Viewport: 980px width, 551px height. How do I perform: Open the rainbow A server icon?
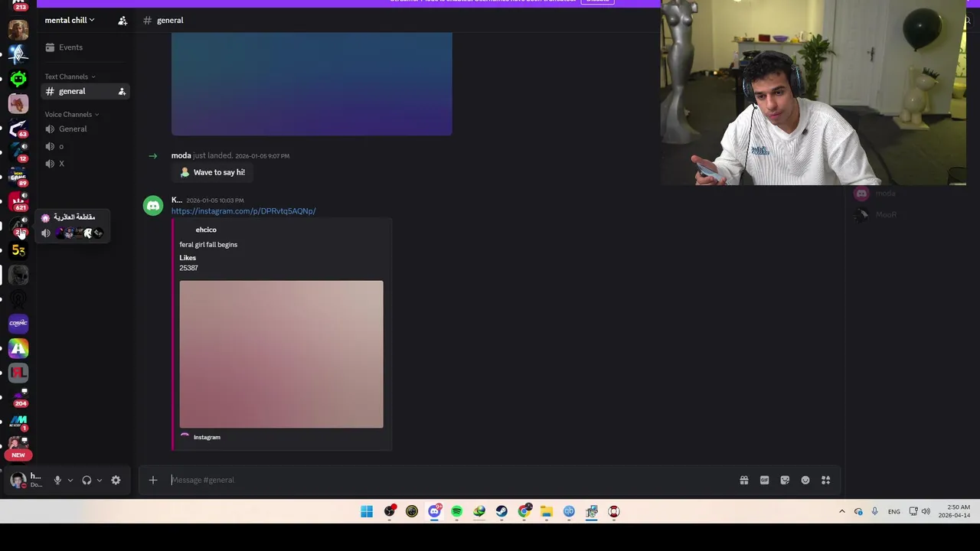click(18, 348)
